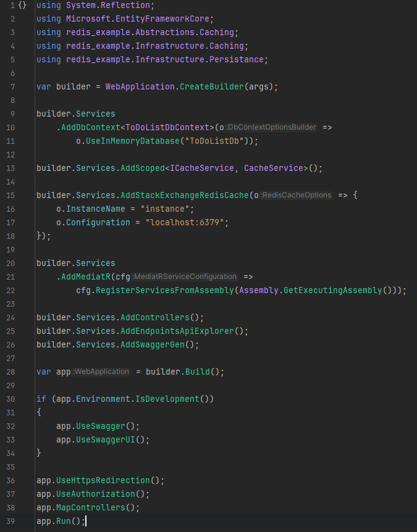Click the 'UseInMemoryDatabase' method
The image size is (417, 532).
pyautogui.click(x=132, y=141)
